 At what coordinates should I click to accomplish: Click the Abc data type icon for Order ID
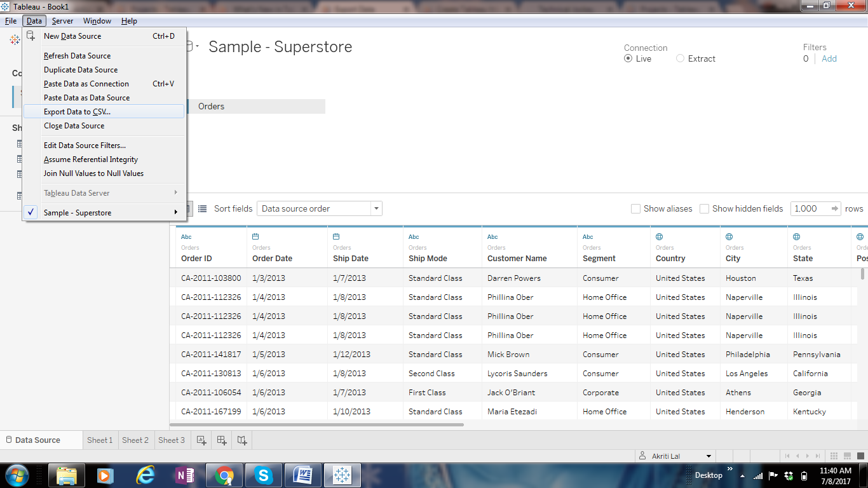click(186, 237)
